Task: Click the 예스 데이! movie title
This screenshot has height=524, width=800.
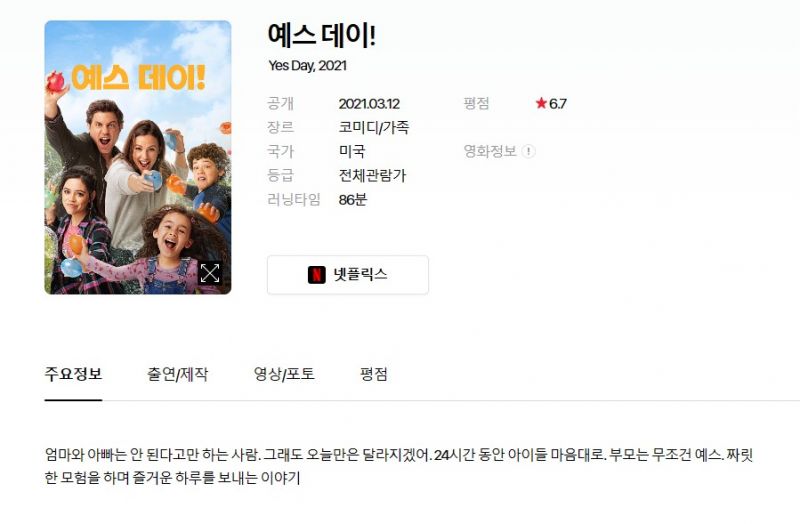Action: click(x=322, y=36)
